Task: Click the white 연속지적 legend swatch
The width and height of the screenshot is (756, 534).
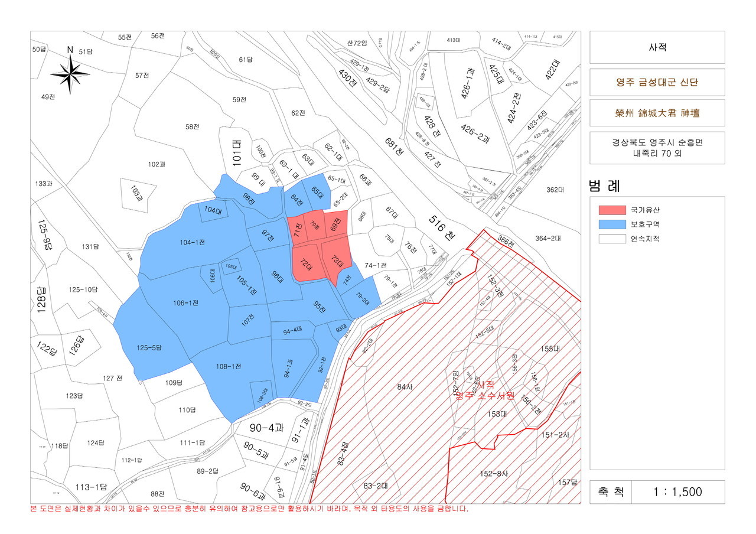Action: pyautogui.click(x=611, y=239)
